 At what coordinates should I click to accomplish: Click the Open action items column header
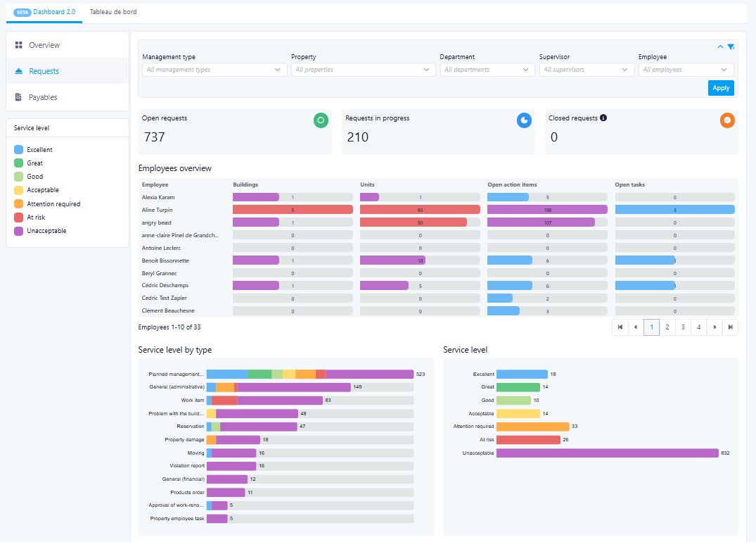click(512, 184)
